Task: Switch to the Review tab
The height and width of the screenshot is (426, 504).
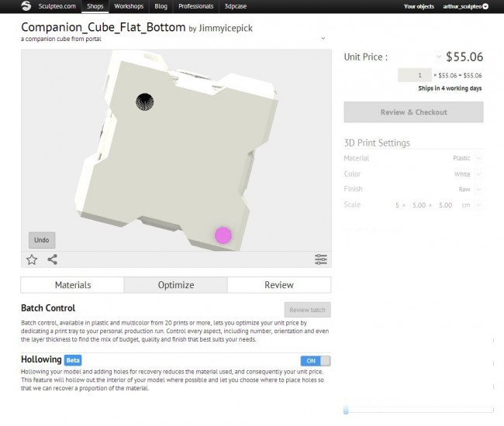Action: [x=279, y=285]
